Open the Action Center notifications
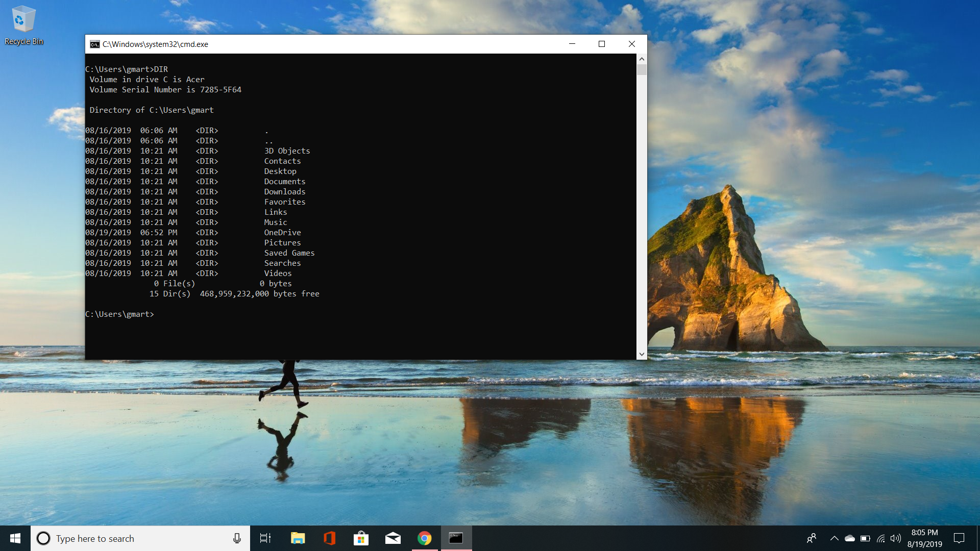 pyautogui.click(x=959, y=538)
